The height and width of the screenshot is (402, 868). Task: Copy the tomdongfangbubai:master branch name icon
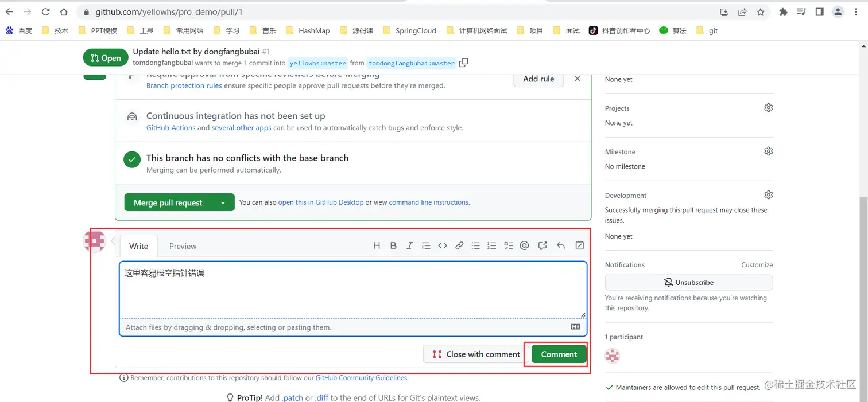coord(463,63)
